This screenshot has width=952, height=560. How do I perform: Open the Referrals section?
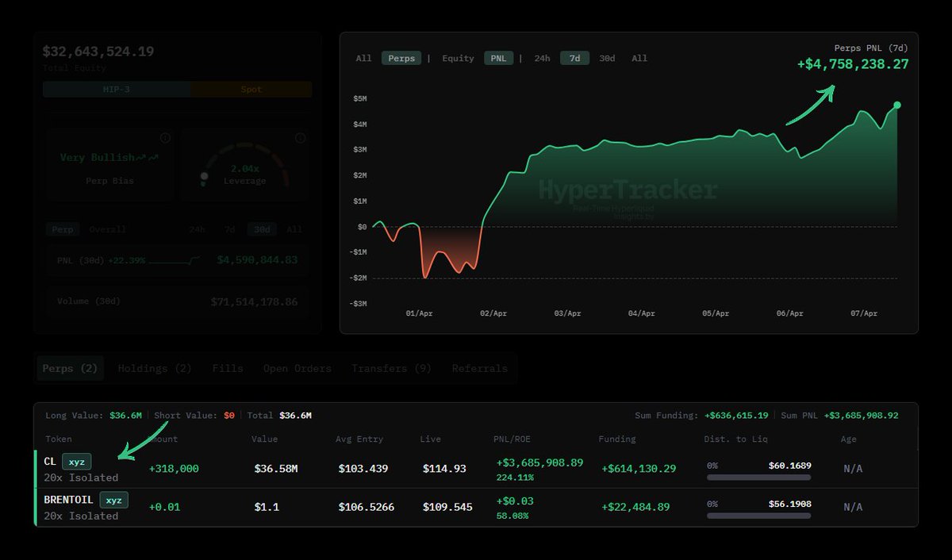(479, 368)
